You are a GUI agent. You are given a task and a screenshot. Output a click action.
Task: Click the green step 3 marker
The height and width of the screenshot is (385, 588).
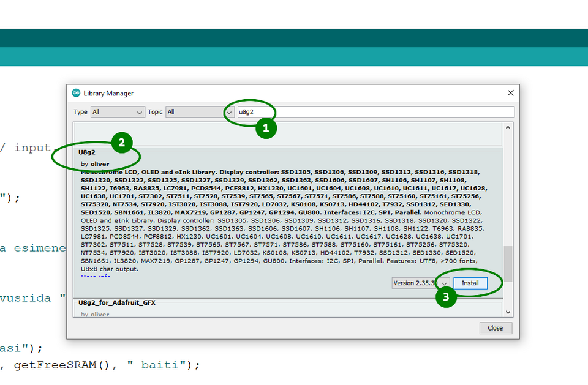click(x=445, y=298)
